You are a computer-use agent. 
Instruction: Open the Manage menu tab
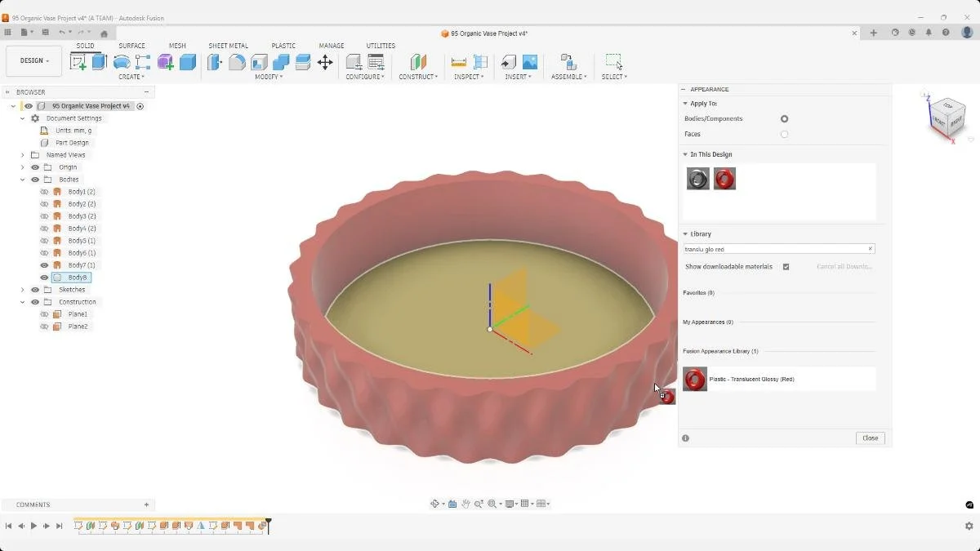pos(332,46)
